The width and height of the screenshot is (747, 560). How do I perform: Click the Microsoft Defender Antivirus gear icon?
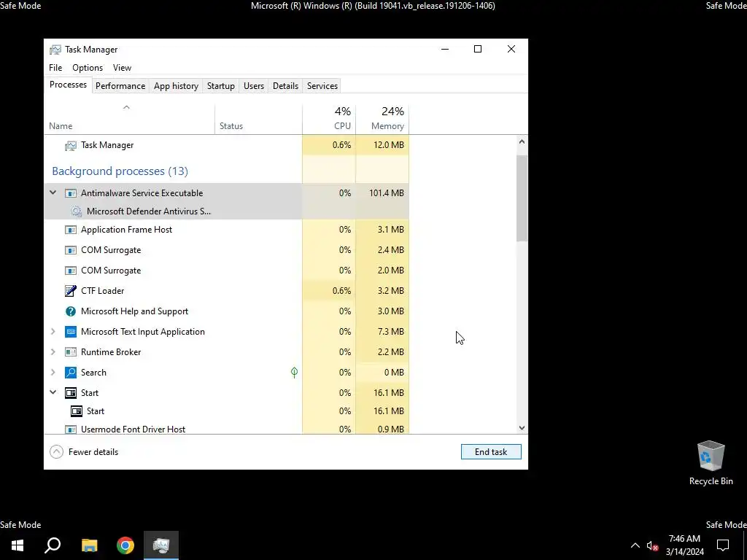[76, 211]
